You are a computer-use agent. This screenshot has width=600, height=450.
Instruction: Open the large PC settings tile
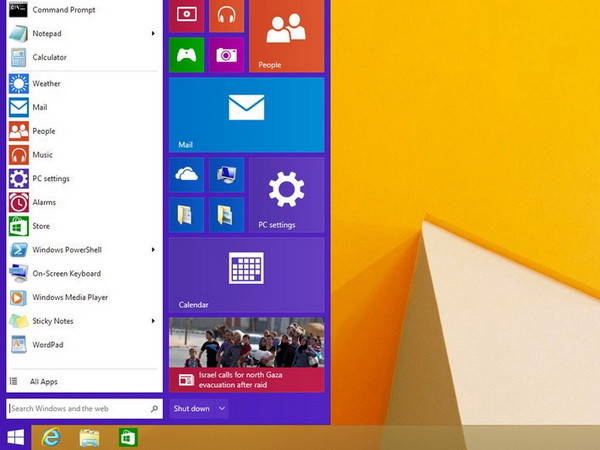pyautogui.click(x=287, y=195)
